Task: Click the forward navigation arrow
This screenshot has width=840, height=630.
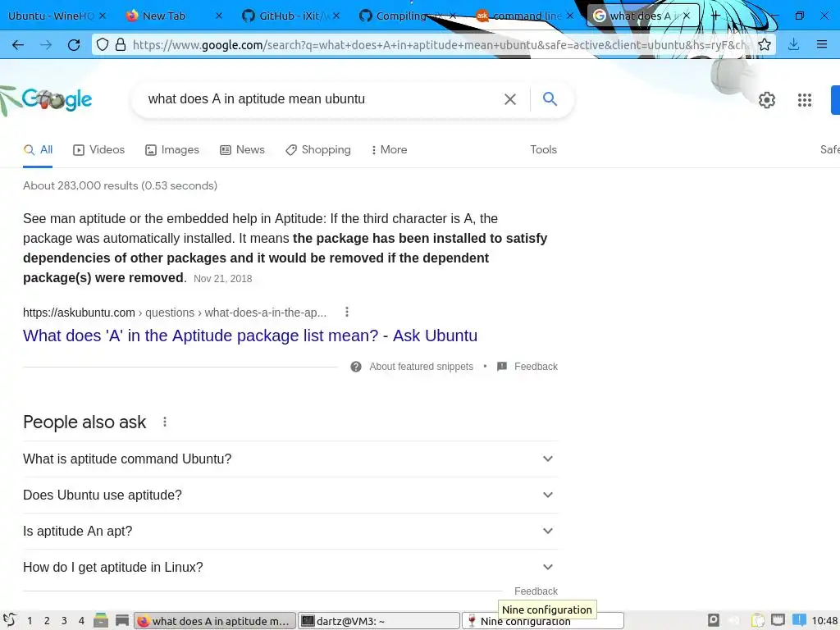Action: [46, 45]
